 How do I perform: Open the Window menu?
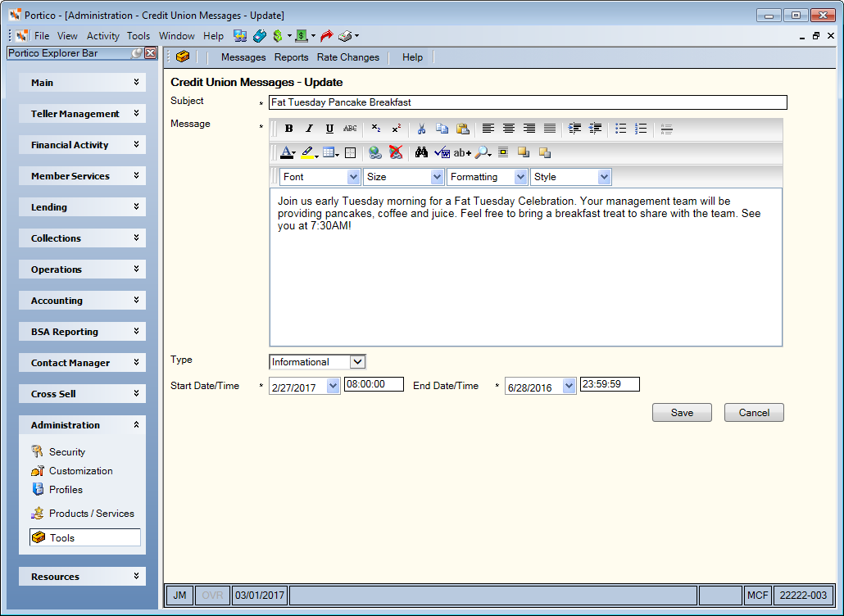pos(176,36)
